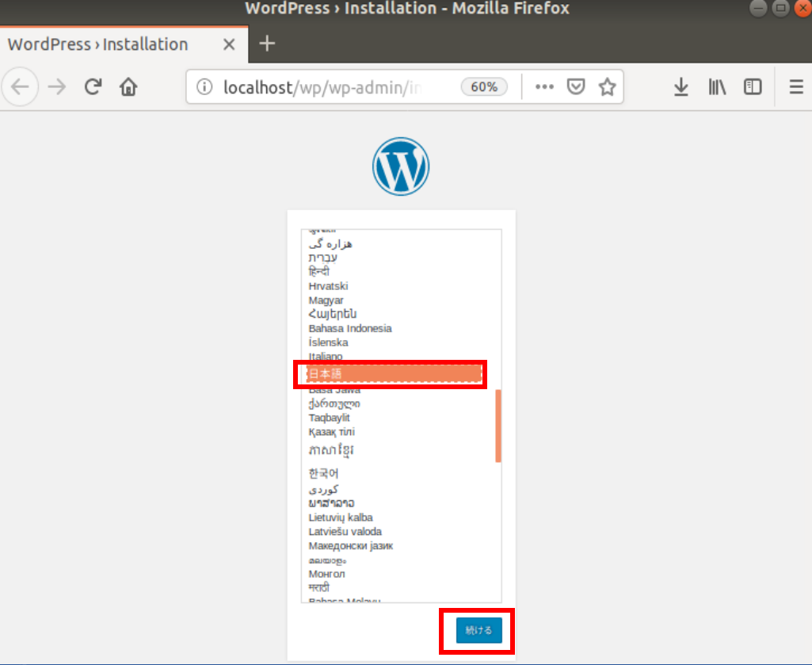Image resolution: width=812 pixels, height=665 pixels.
Task: Select മലയാളം Malayalam language
Action: [x=326, y=560]
